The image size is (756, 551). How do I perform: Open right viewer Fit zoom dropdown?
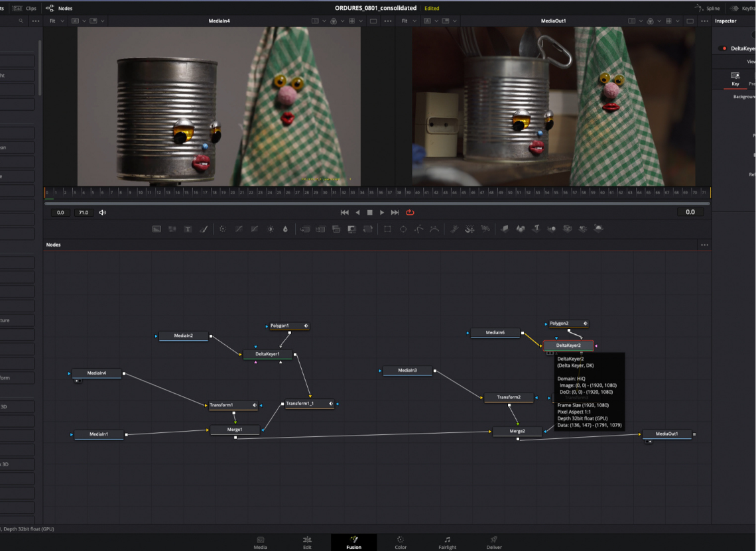coord(409,21)
